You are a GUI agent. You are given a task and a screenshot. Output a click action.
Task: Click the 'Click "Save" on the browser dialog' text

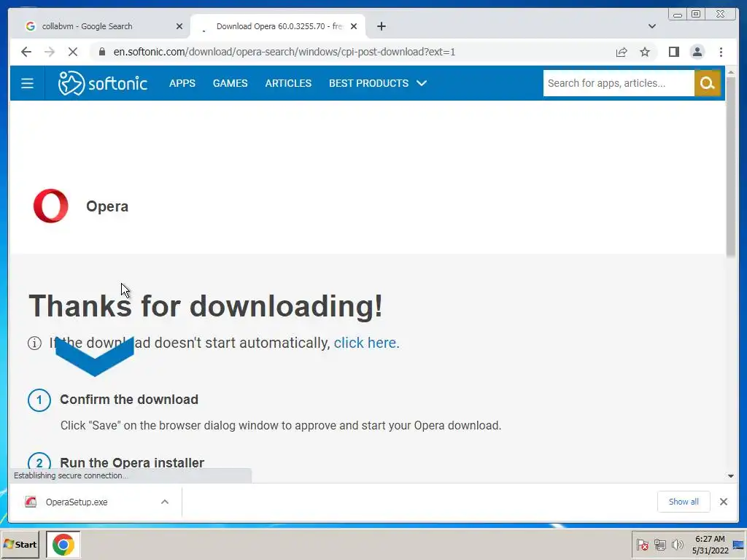[281, 425]
